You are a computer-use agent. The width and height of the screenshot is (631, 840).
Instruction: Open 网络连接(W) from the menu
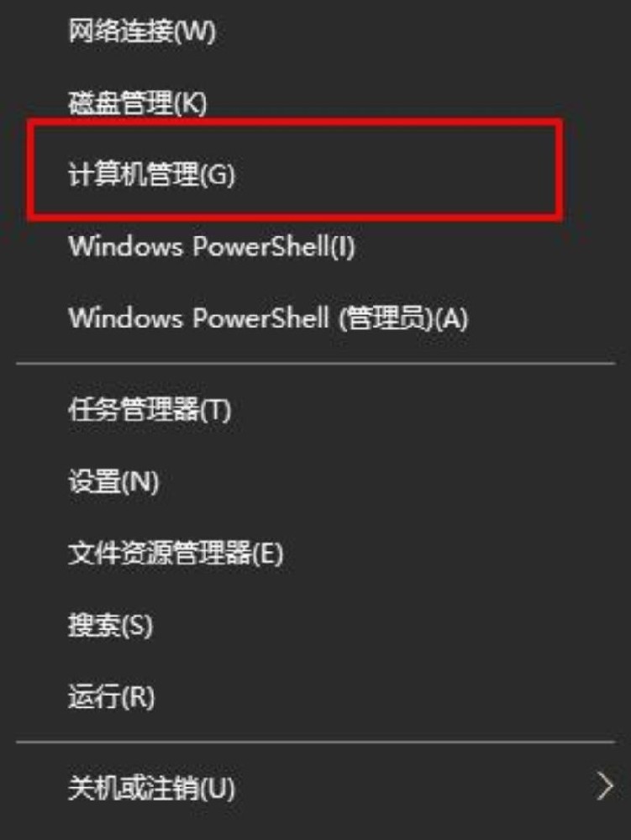pos(316,31)
